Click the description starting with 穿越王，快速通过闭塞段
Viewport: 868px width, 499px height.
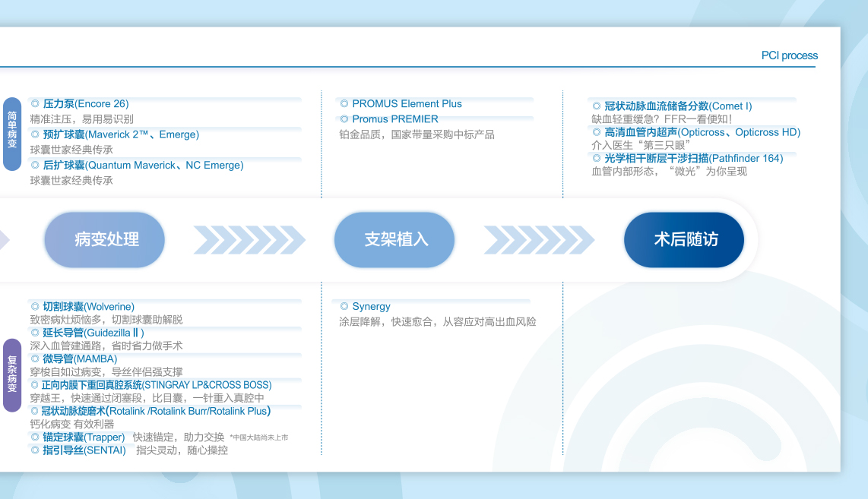coord(147,398)
